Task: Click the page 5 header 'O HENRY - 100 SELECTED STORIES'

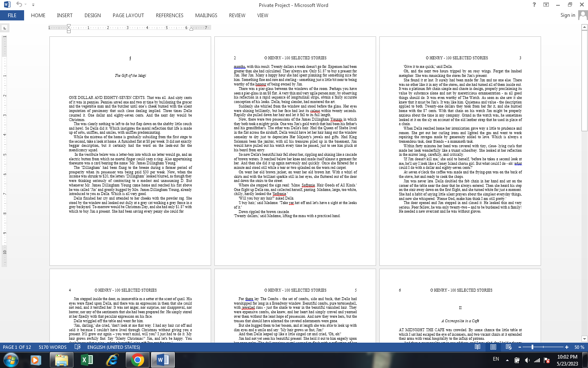Action: coord(295,290)
